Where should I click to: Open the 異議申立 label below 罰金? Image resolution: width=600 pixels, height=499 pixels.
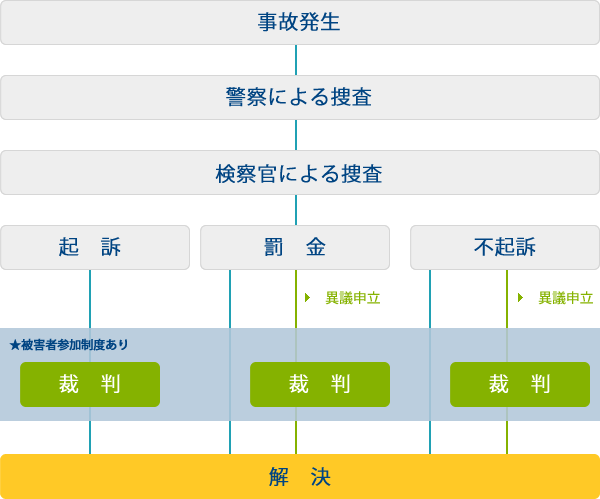[352, 298]
